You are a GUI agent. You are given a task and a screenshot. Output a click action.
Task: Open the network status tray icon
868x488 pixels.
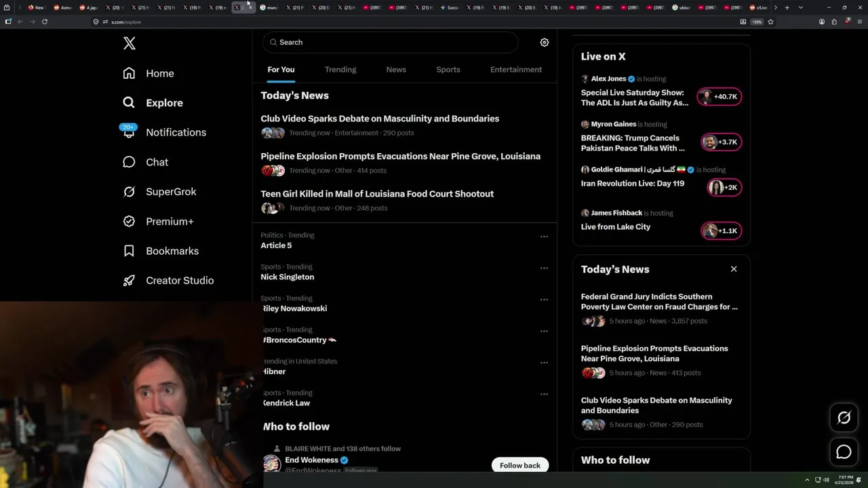818,480
